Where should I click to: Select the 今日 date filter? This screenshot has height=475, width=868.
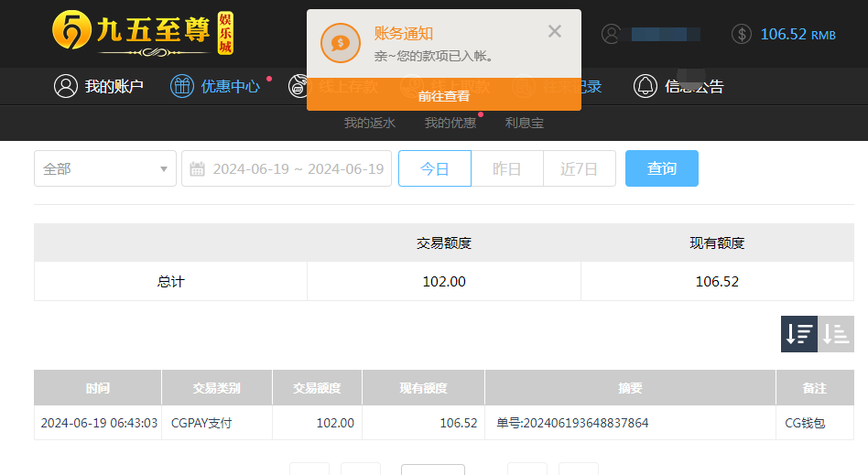(435, 169)
